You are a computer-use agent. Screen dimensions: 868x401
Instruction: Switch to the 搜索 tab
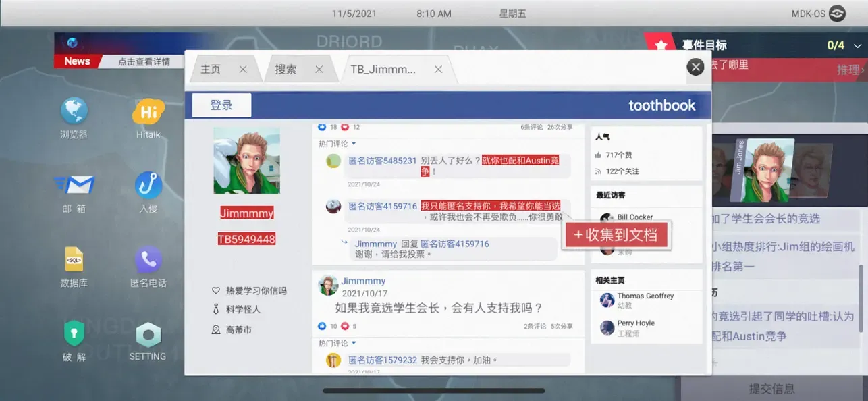pos(286,70)
